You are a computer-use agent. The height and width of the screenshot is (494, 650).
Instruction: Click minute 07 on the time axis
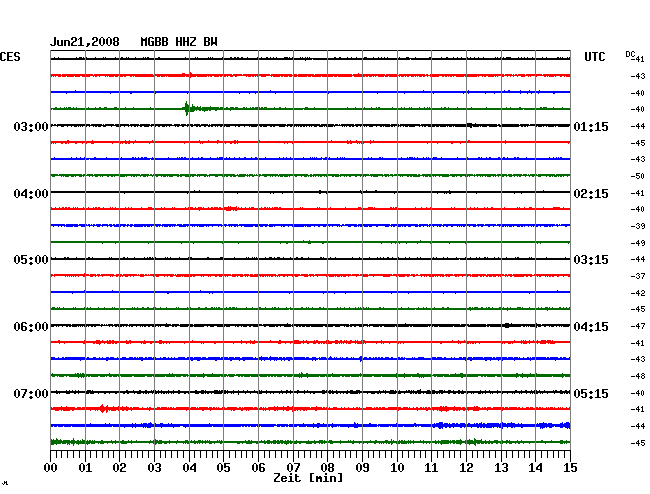293,468
